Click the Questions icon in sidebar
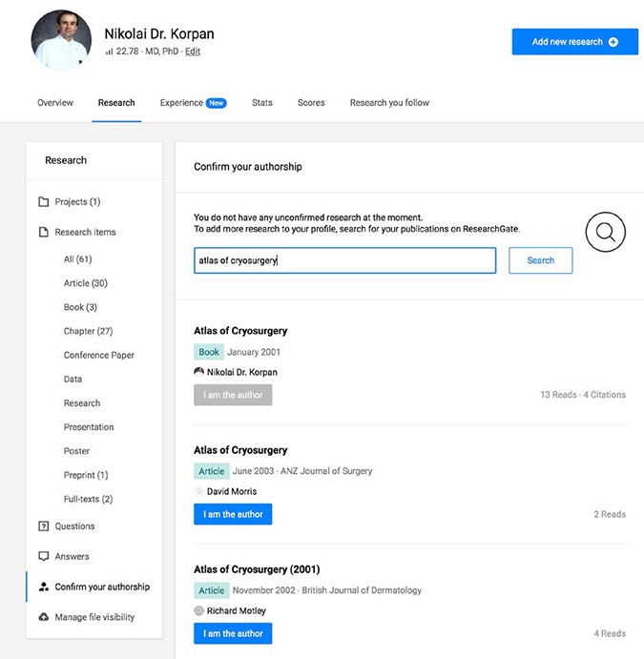The image size is (644, 659). (x=43, y=526)
